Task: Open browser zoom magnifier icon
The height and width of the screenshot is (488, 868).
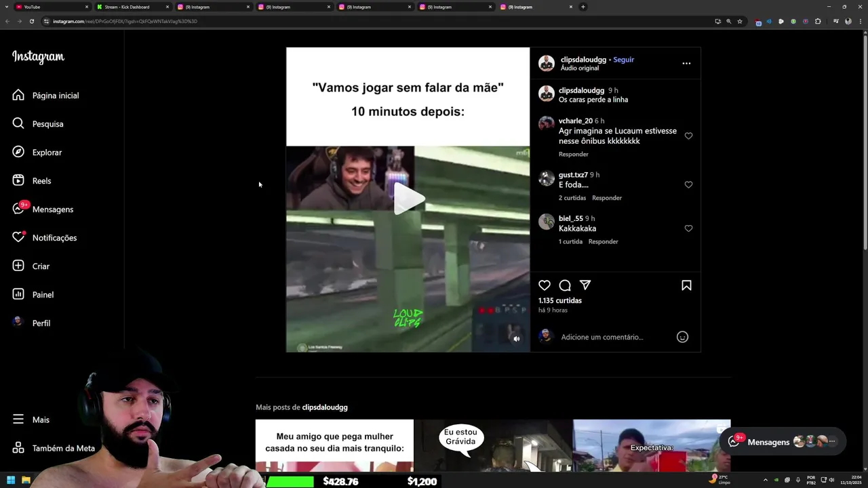Action: point(729,21)
